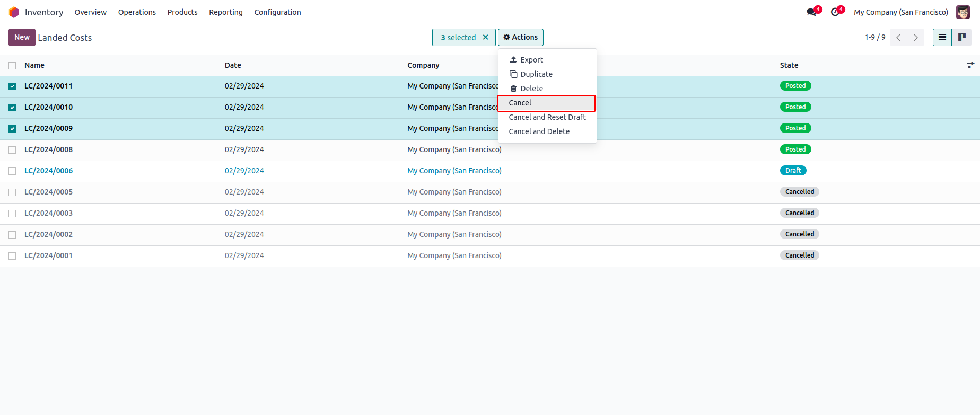Viewport: 980px width, 415px height.
Task: Click the Odoo Inventory app logo
Action: click(x=14, y=12)
